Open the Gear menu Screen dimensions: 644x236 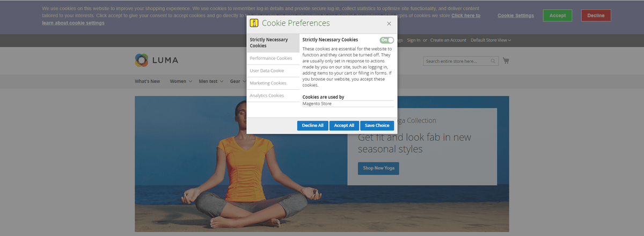[x=238, y=81]
